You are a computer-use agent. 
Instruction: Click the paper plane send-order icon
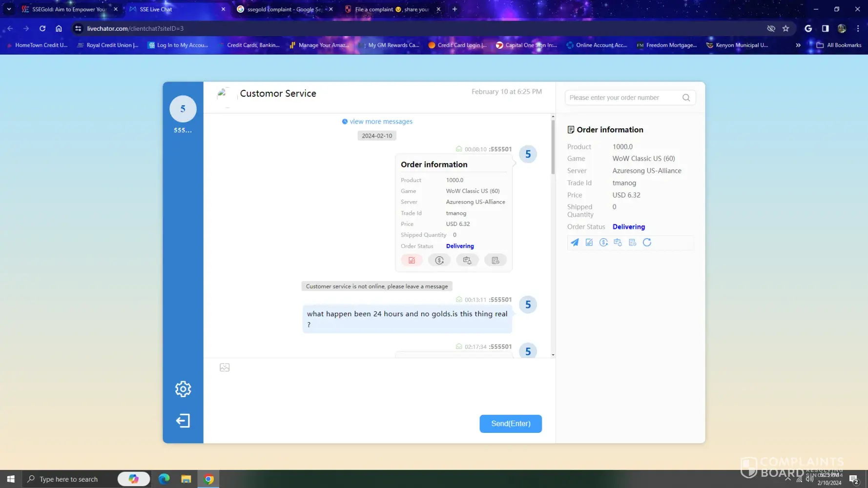[575, 243]
